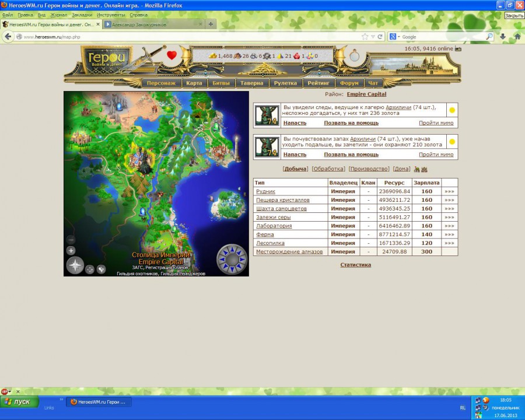The height and width of the screenshot is (420, 525).
Task: Expand Шахта самоцветов row »»» arrows
Action: point(449,209)
